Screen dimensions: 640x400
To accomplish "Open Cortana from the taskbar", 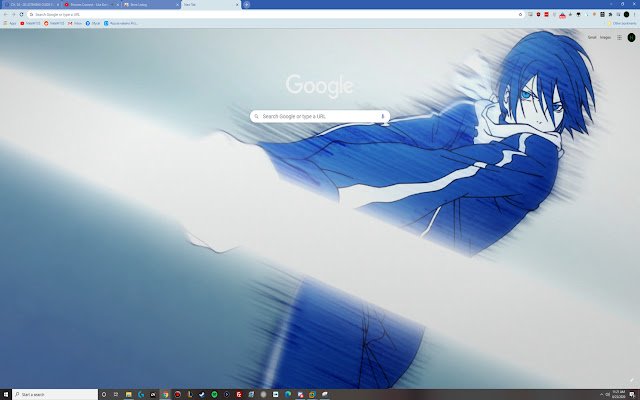I will pyautogui.click(x=104, y=394).
